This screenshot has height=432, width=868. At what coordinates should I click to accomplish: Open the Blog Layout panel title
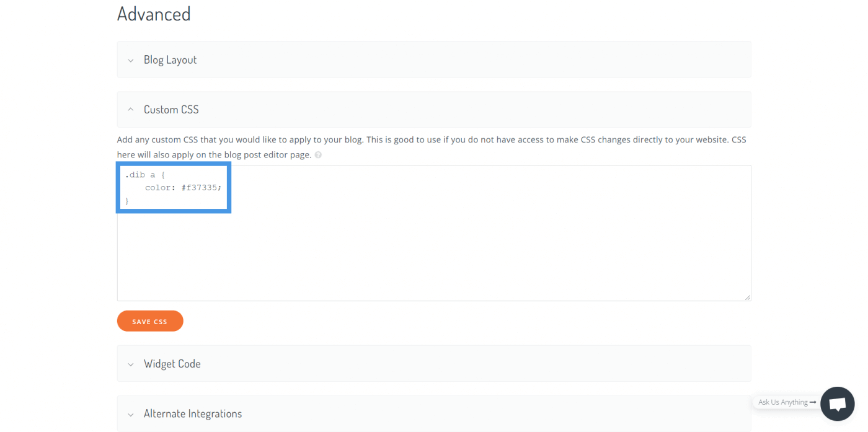coord(170,60)
